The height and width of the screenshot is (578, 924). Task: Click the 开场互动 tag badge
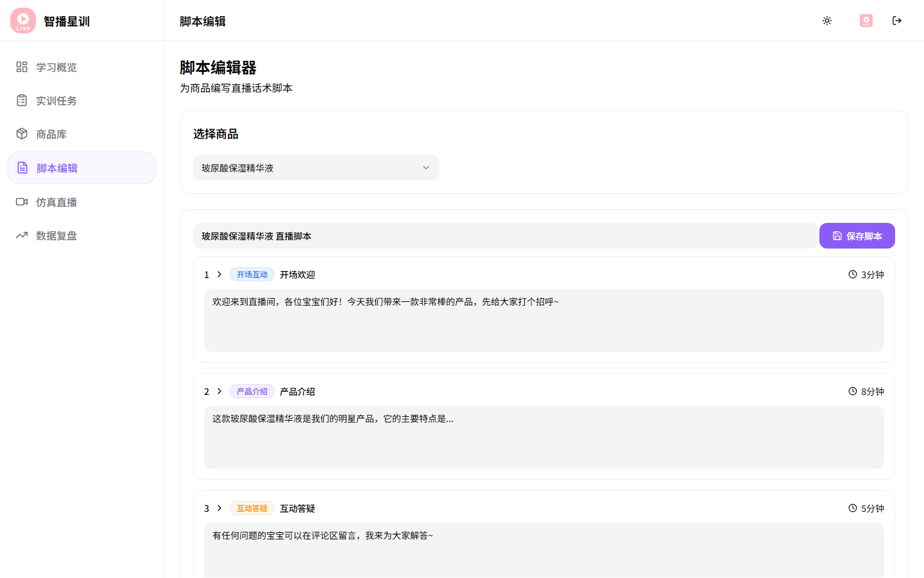coord(252,274)
